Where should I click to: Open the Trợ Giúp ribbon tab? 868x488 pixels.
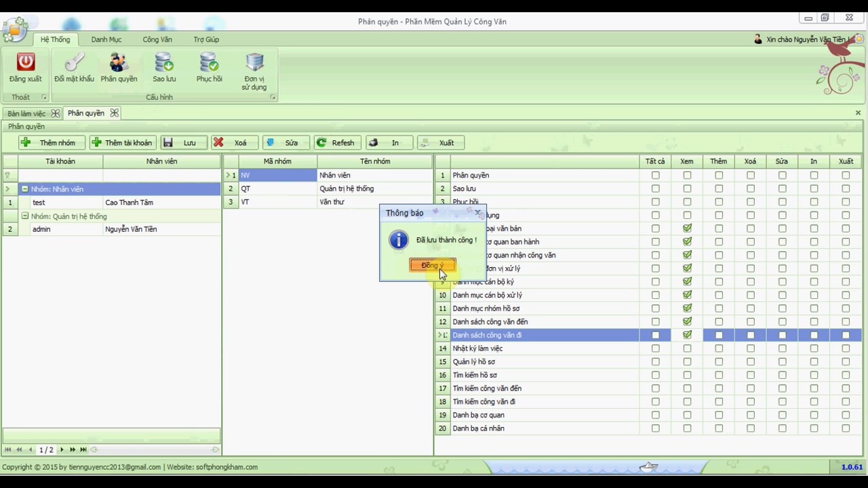[206, 39]
